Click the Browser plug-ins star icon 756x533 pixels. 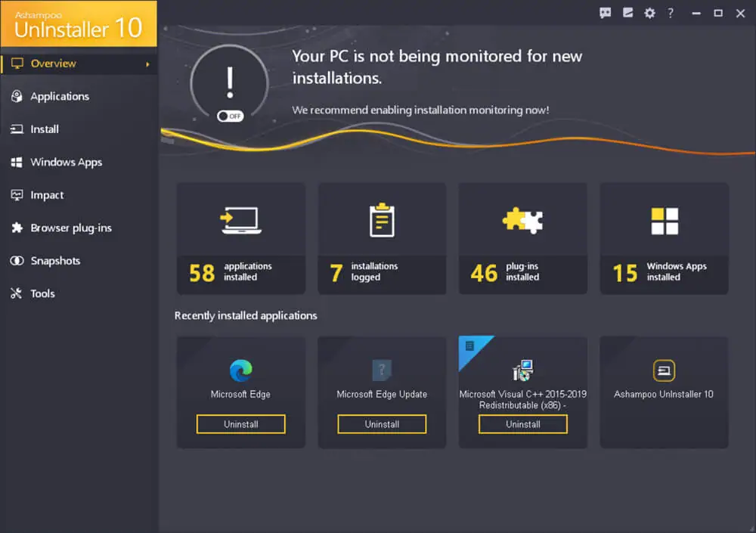pos(17,228)
